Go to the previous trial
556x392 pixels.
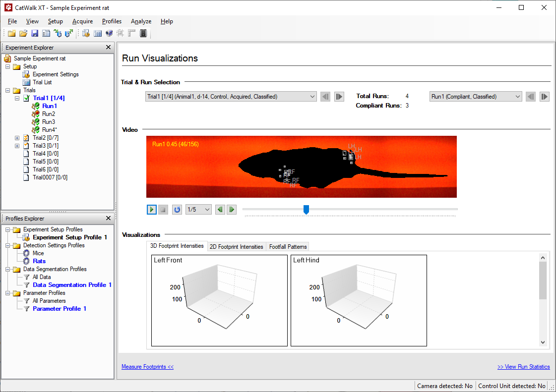tap(325, 97)
